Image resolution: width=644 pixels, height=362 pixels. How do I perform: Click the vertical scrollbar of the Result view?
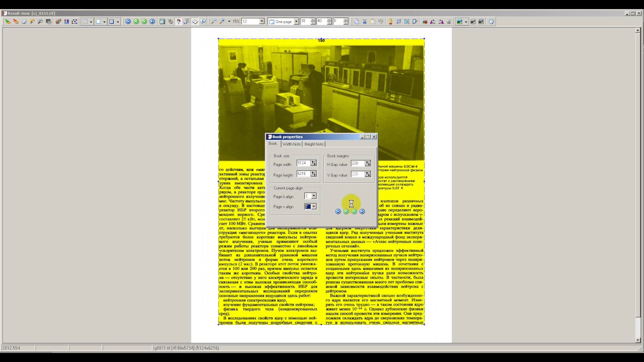tap(638, 185)
